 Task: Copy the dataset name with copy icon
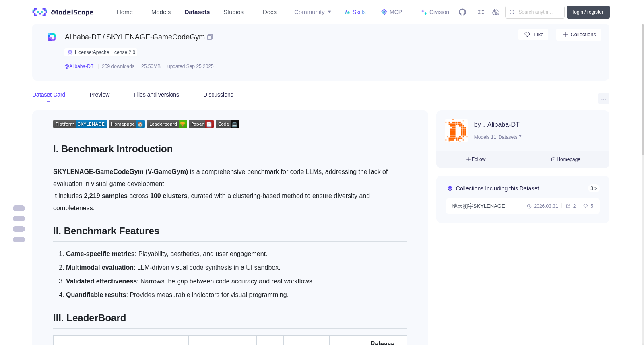click(210, 37)
